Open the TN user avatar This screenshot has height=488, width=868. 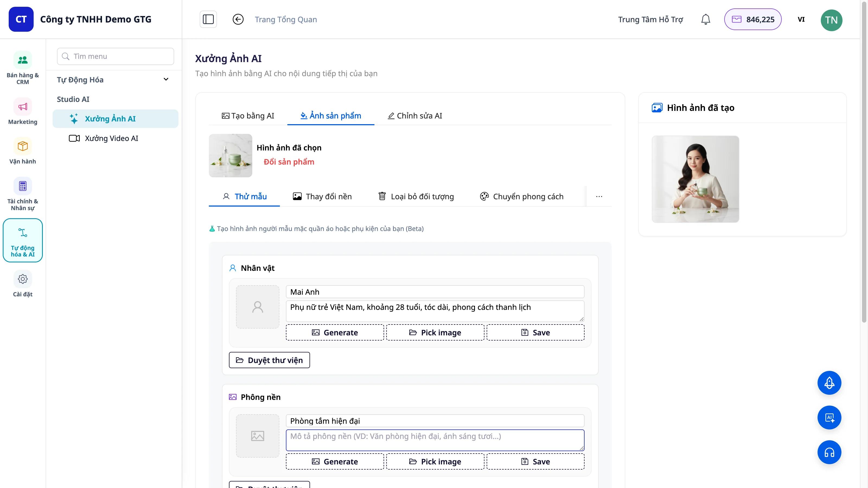(831, 20)
